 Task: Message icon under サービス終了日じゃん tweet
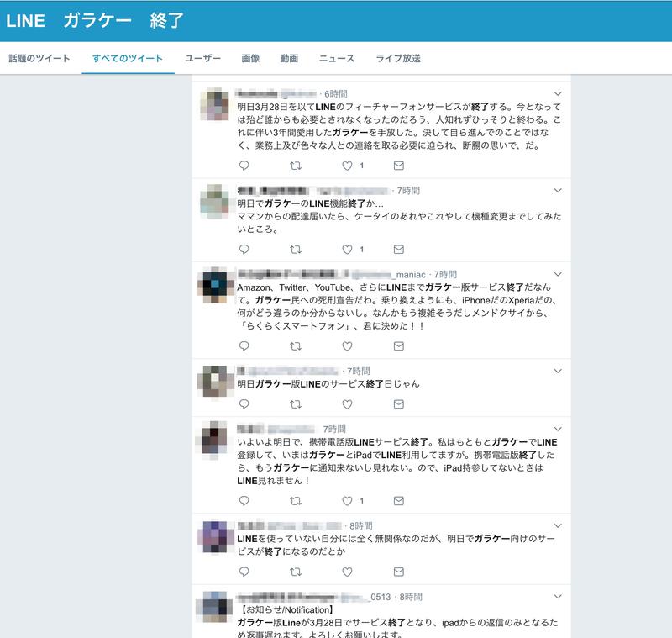(x=398, y=403)
